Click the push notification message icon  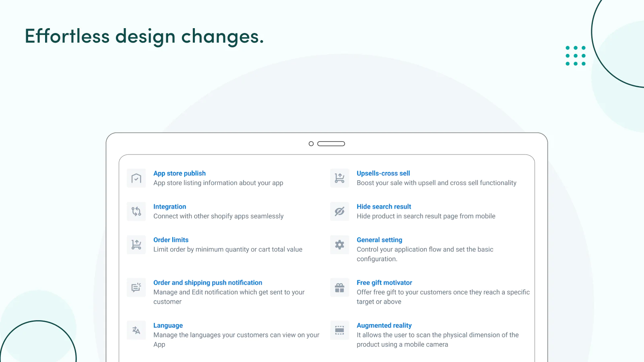pyautogui.click(x=136, y=287)
